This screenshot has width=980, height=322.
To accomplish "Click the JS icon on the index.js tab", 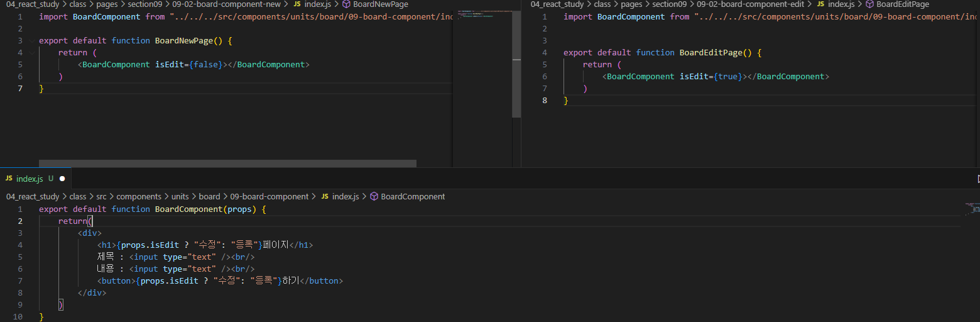I will point(9,179).
